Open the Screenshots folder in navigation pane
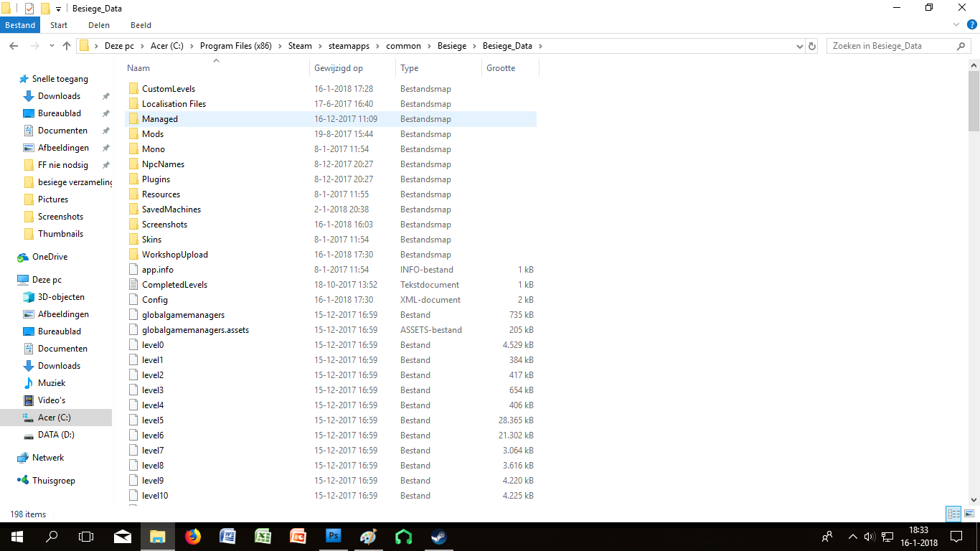 coord(60,217)
